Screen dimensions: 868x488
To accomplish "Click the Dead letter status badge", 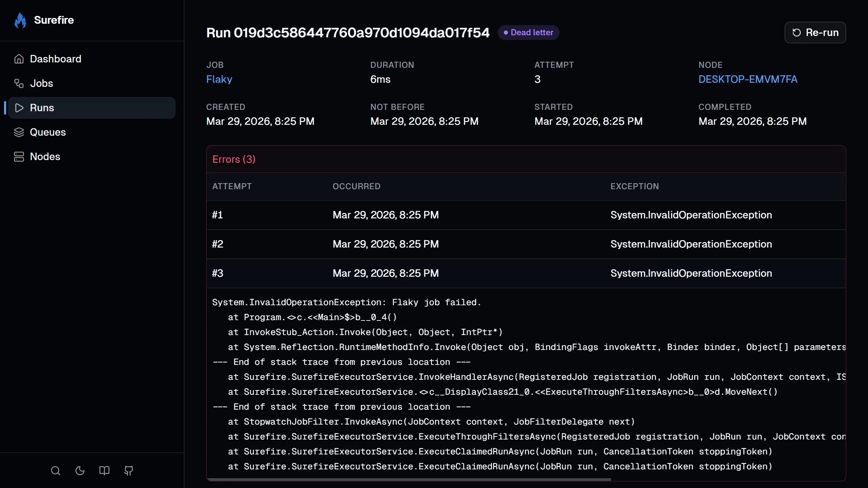I will [x=528, y=33].
